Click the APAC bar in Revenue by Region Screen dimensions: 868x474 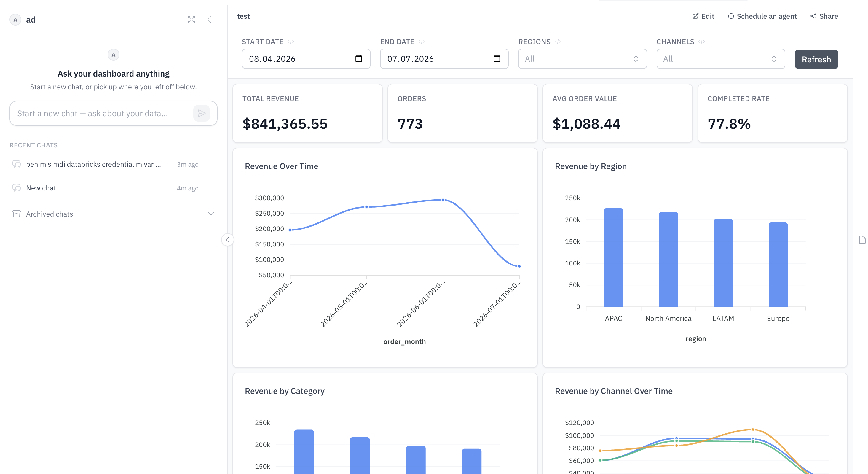[613, 257]
